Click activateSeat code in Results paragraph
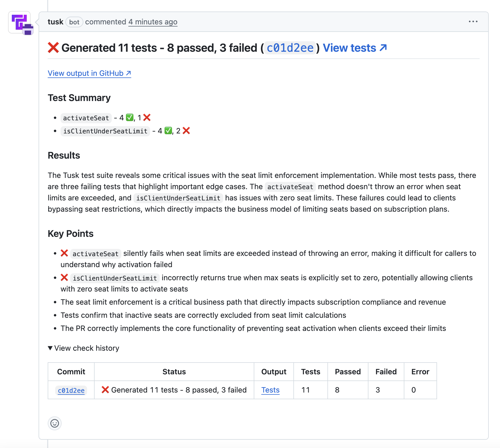This screenshot has height=448, width=500. 290,187
